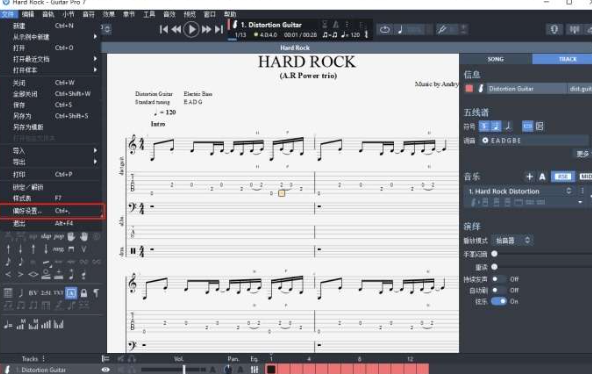592x374 pixels.
Task: Toggle standard notation button in 五线谱 section
Action: (484, 126)
